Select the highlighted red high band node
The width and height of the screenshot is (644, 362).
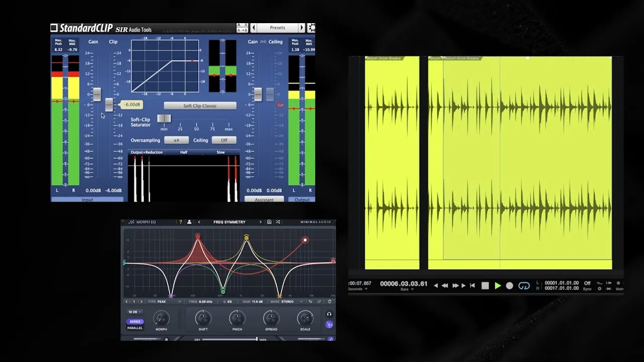[x=305, y=240]
